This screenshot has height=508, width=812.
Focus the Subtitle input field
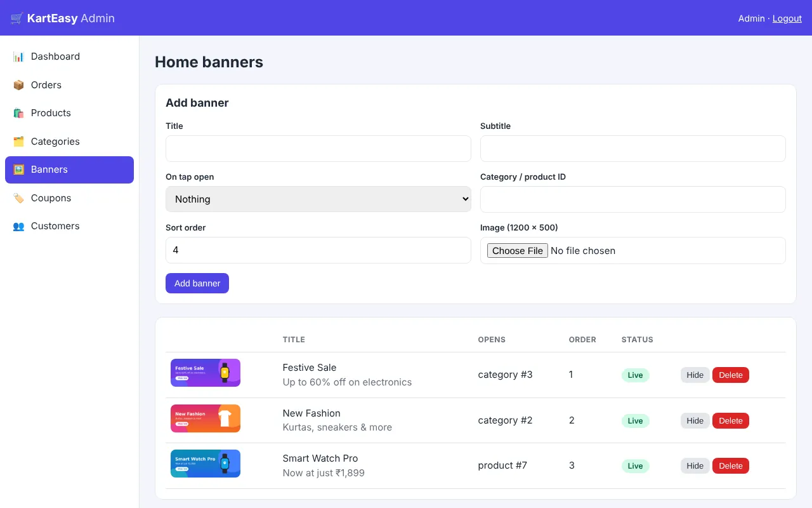[633, 149]
